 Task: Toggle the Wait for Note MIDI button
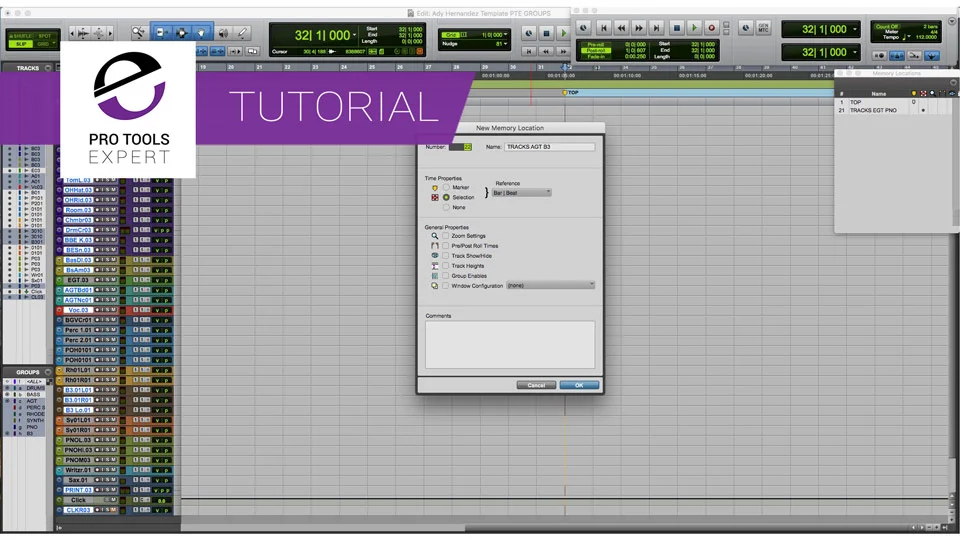click(879, 56)
